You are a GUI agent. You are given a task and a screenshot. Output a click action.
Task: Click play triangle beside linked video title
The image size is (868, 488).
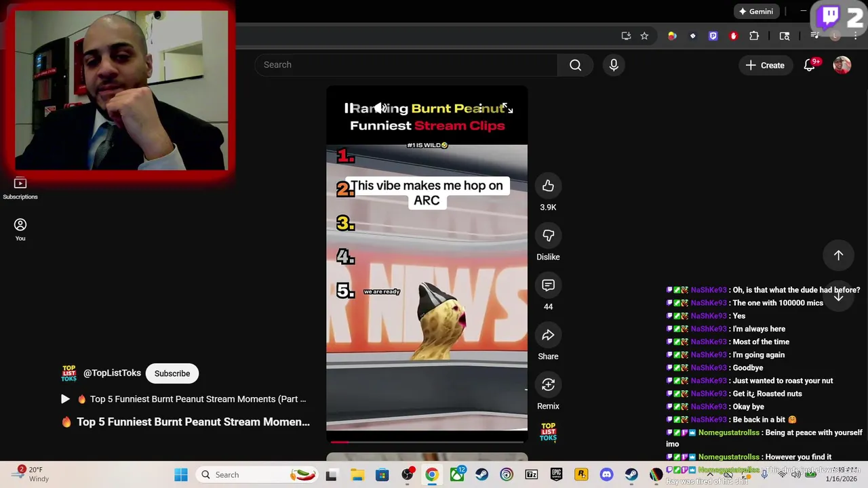click(65, 399)
